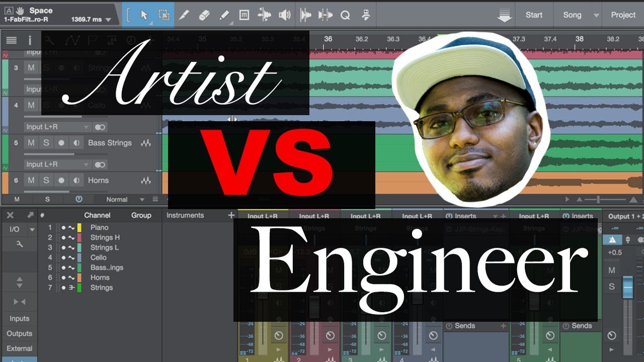Open the Start page
Screen dimensions: 644x362
pos(534,15)
